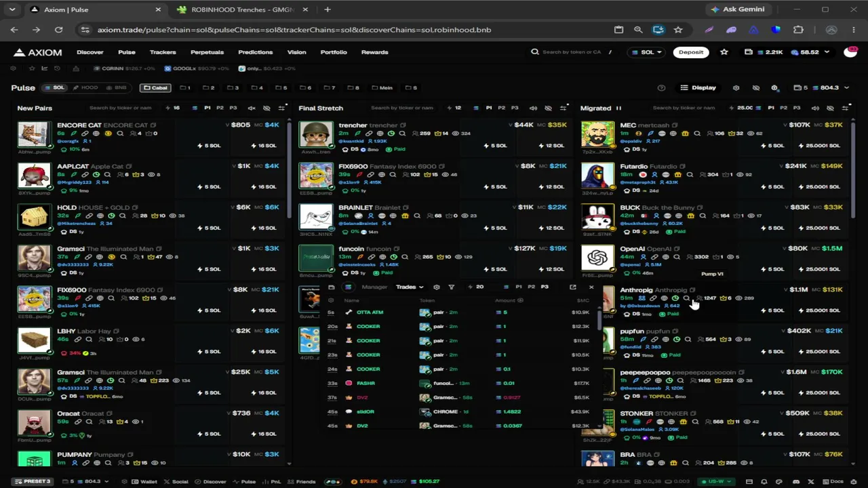The height and width of the screenshot is (488, 868).
Task: Click the slidOR wallet name
Action: (366, 412)
